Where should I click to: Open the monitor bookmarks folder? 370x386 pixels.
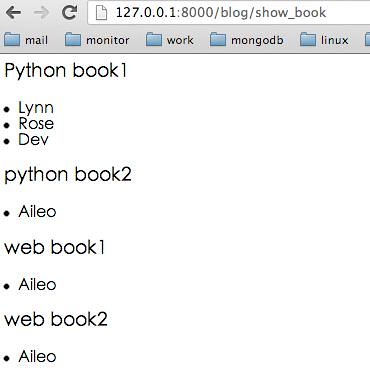pos(97,40)
